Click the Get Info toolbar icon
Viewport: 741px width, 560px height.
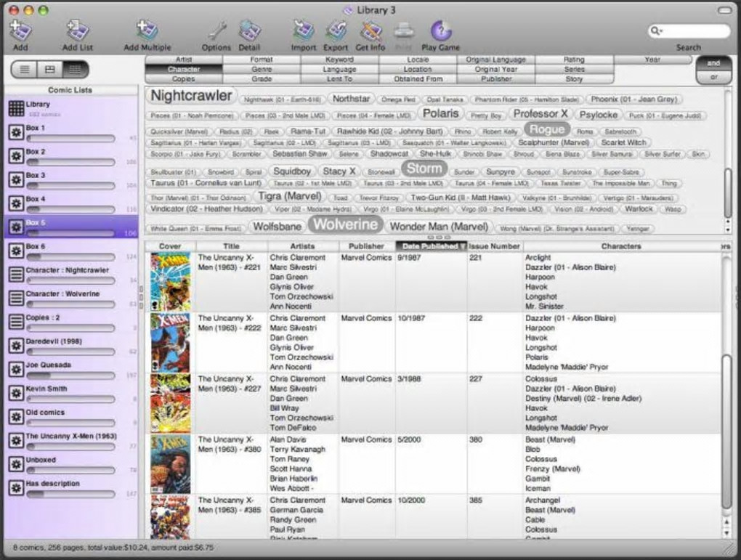370,31
